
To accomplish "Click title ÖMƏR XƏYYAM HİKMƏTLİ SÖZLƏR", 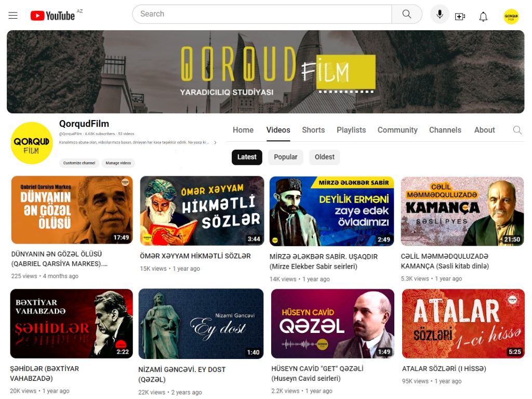I will [x=195, y=256].
